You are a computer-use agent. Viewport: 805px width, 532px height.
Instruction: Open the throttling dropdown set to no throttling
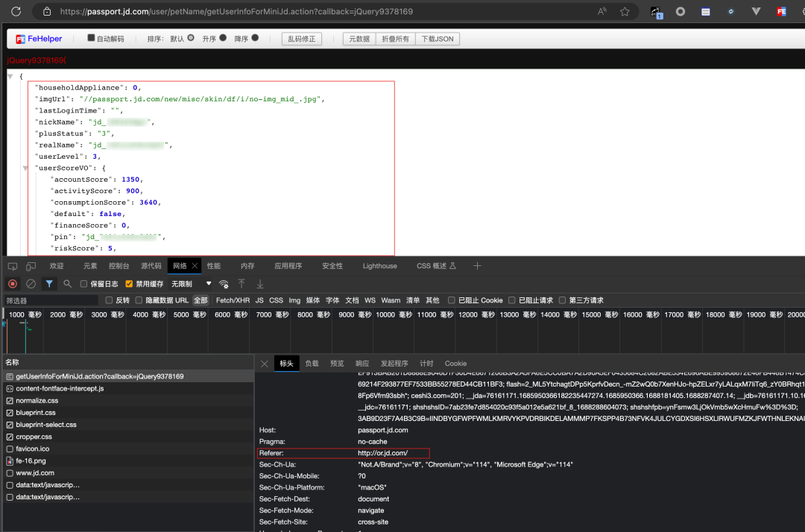pos(191,284)
